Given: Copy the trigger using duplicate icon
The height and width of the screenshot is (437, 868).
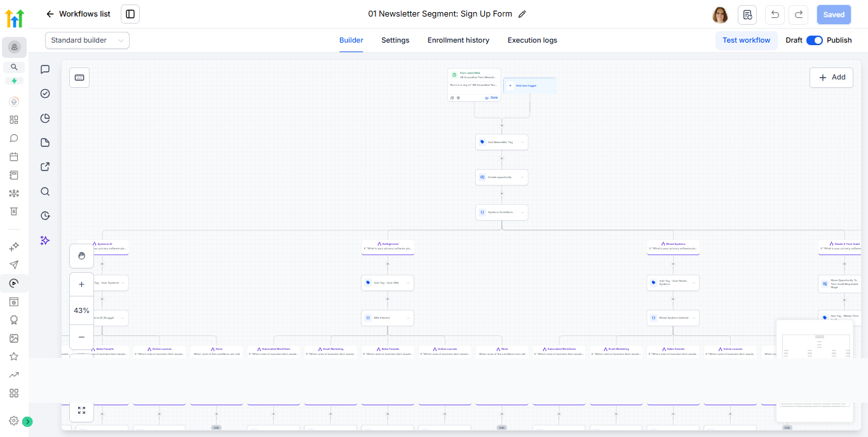Looking at the screenshot, I should point(452,98).
